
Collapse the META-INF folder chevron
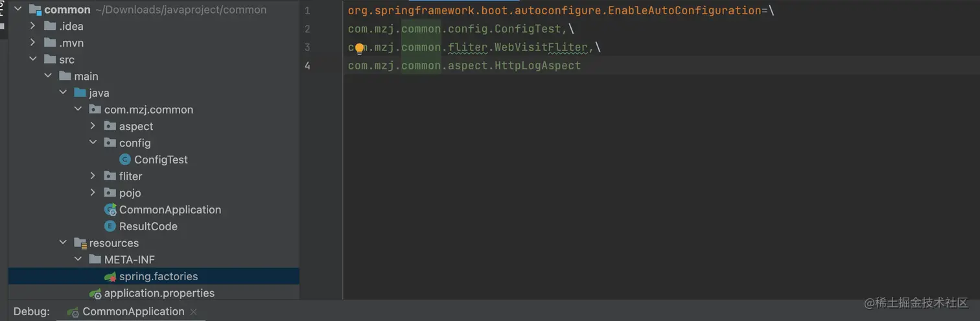click(78, 259)
